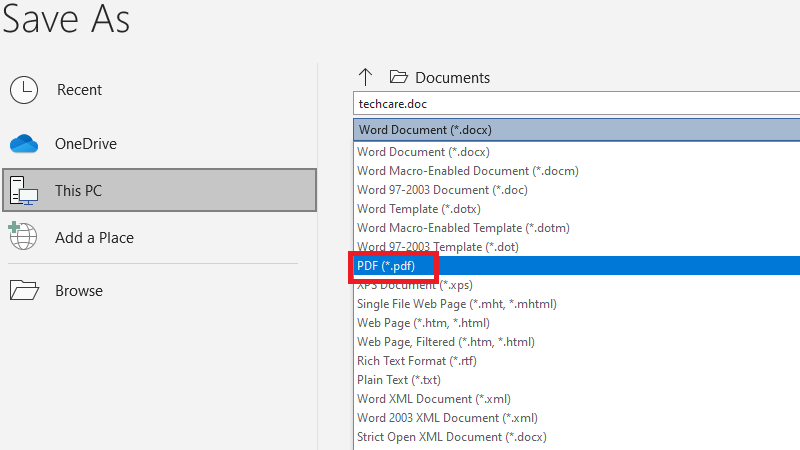Click the file name field containing techcare.doc

pyautogui.click(x=575, y=103)
